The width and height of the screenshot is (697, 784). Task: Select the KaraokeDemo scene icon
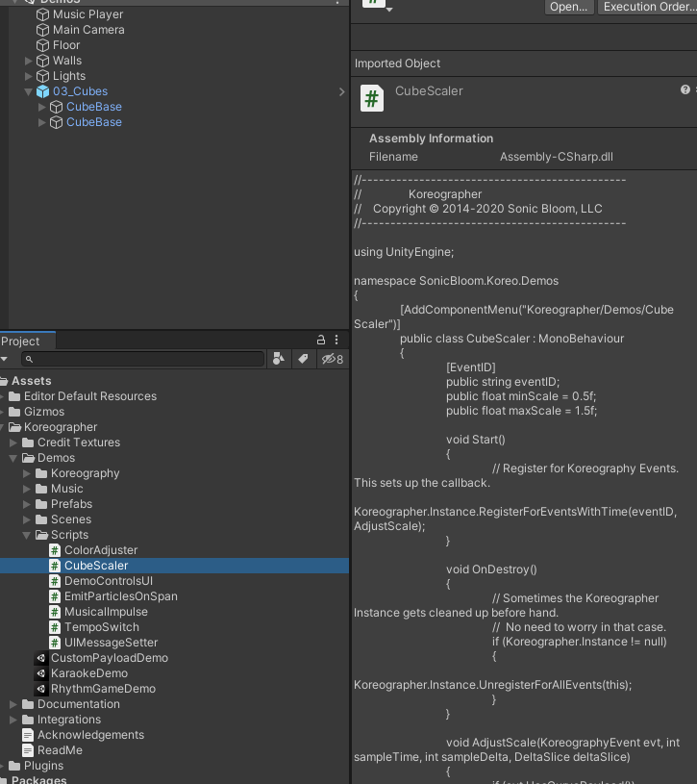point(41,674)
